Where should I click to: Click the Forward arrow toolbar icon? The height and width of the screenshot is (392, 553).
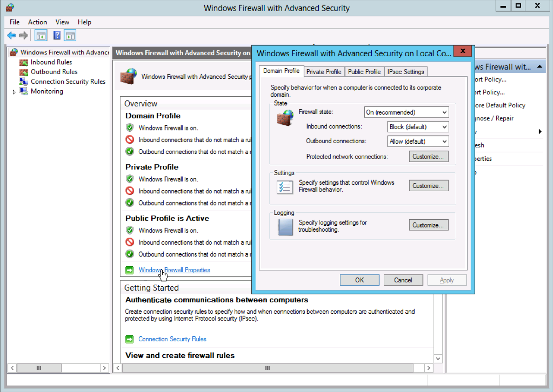point(24,35)
